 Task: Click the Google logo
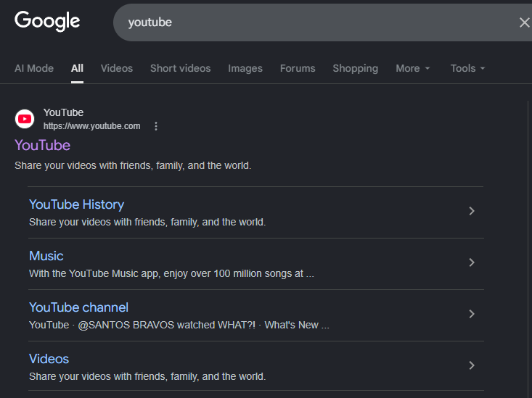pos(47,21)
